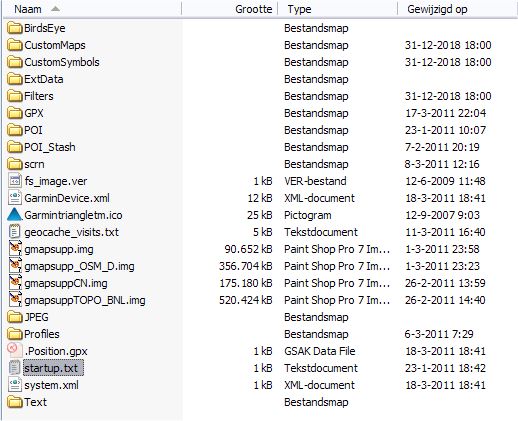Click the BirdsEye folder icon

click(15, 28)
